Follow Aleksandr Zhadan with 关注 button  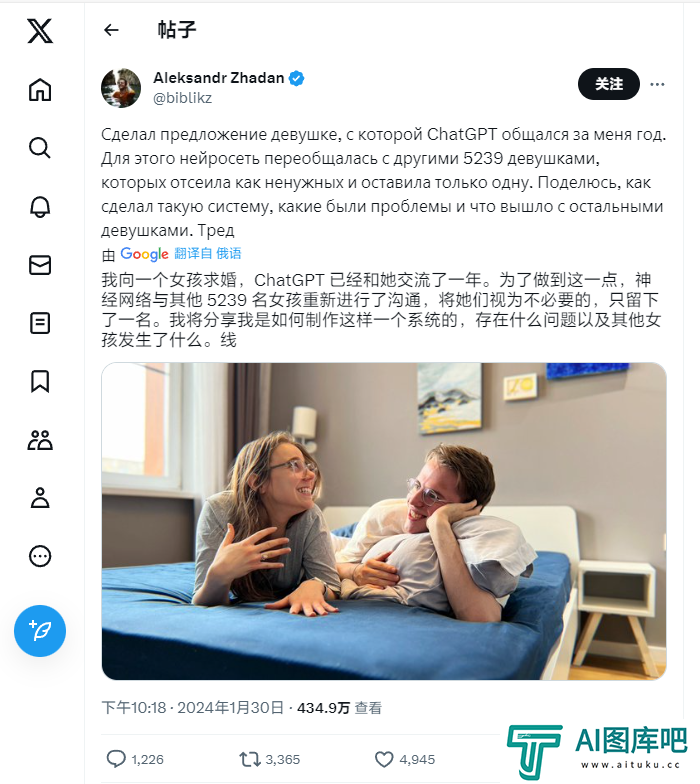(608, 84)
